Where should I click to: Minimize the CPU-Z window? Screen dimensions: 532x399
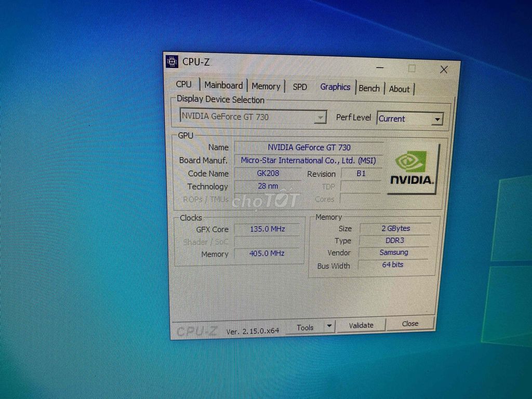pyautogui.click(x=380, y=68)
